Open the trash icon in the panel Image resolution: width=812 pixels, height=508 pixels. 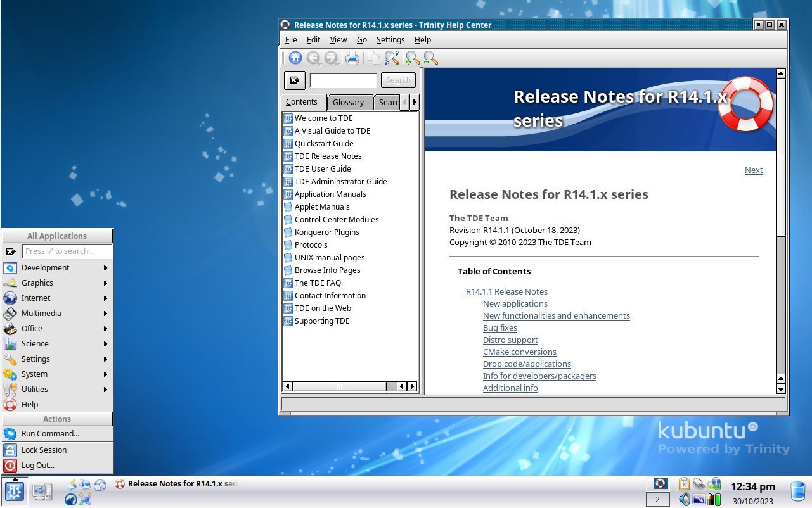pos(799,492)
